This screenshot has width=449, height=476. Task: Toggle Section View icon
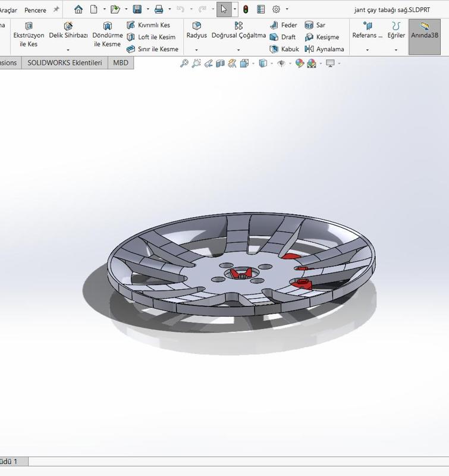(x=220, y=63)
